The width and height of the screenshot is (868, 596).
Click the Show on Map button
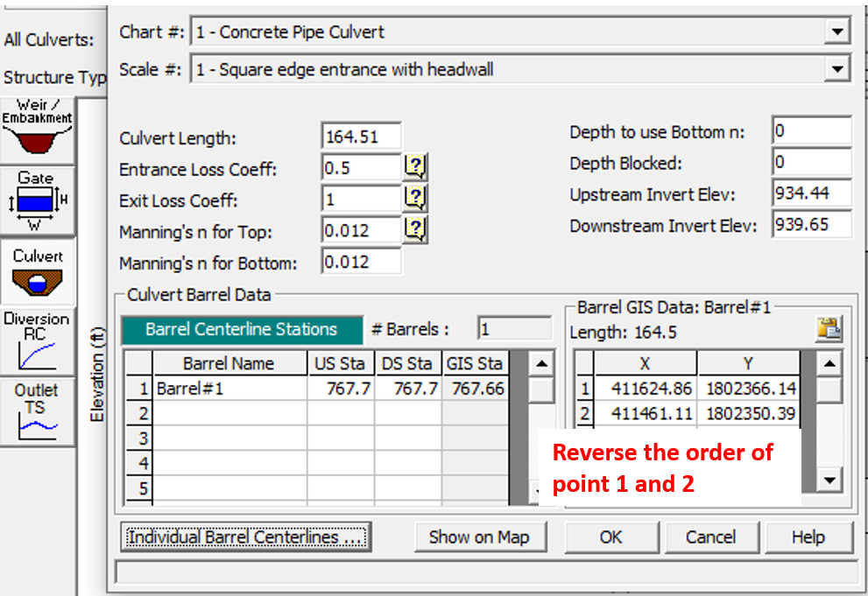click(x=479, y=536)
